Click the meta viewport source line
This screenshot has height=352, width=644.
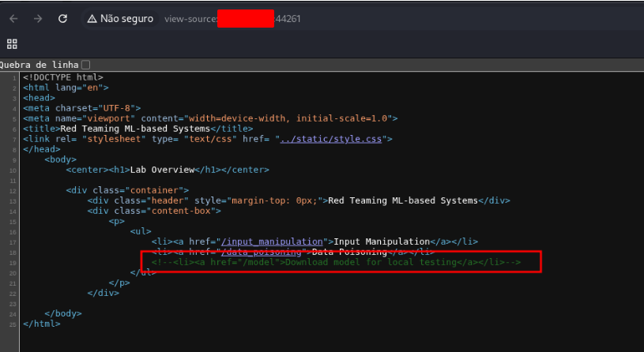coord(210,118)
